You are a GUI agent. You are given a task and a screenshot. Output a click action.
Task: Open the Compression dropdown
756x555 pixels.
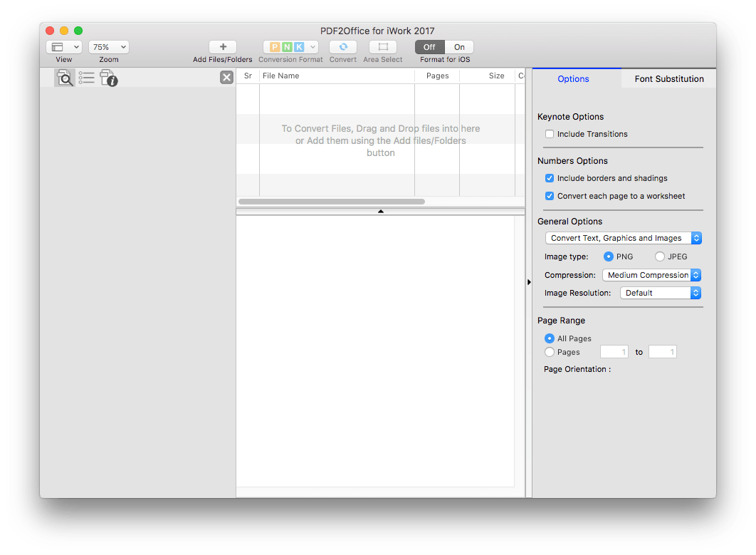[x=695, y=274]
